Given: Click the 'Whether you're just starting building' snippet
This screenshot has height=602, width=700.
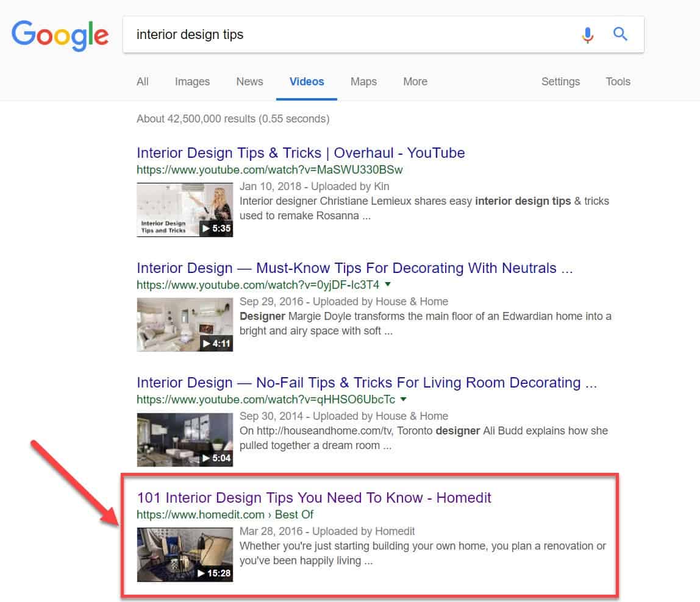Looking at the screenshot, I should coord(423,553).
